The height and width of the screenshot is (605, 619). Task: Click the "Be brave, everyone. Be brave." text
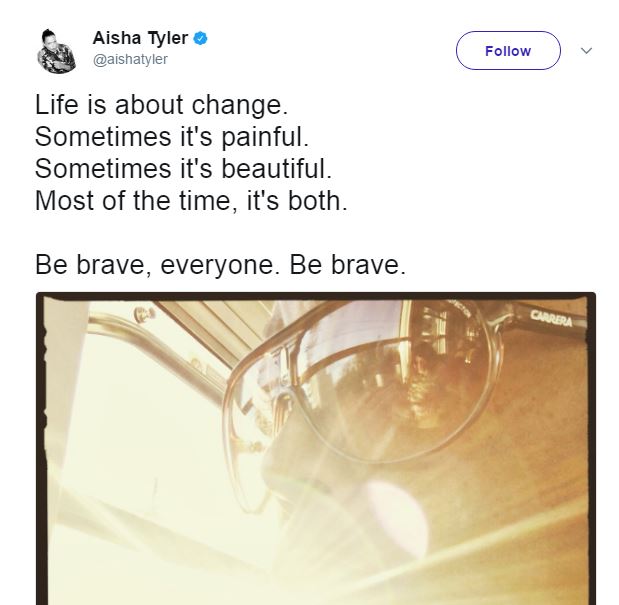pyautogui.click(x=220, y=265)
